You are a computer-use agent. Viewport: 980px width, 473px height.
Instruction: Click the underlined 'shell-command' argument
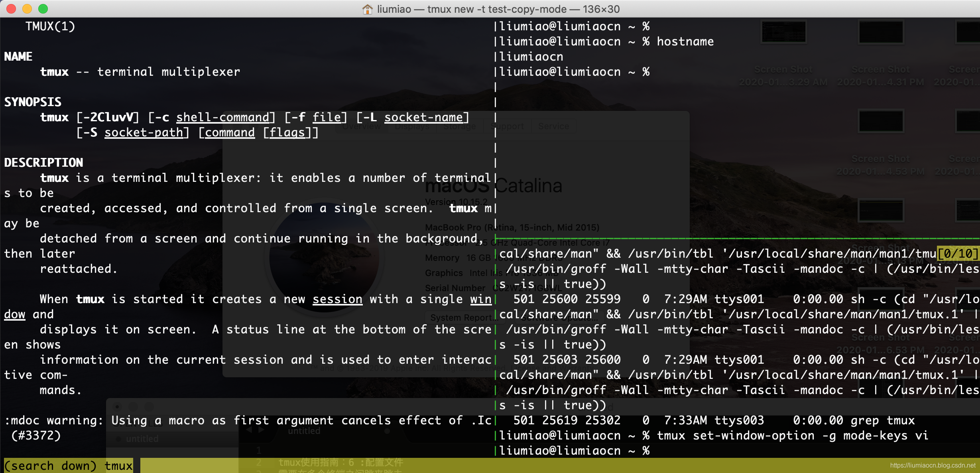(x=223, y=117)
